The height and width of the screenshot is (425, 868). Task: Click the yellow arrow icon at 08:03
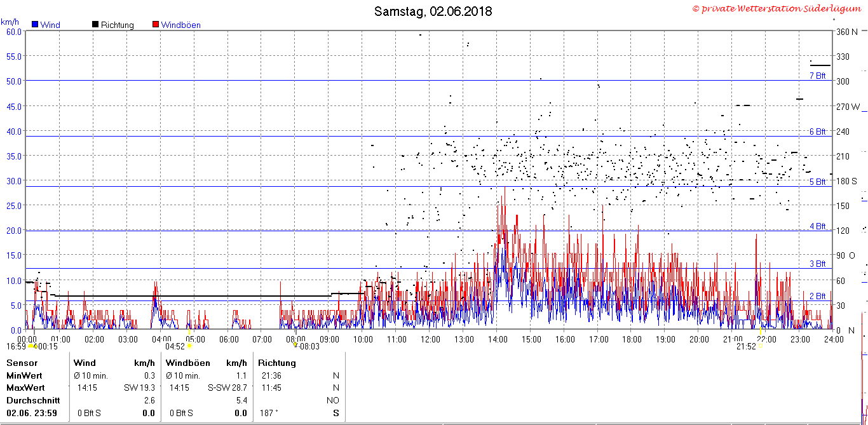[x=295, y=345]
